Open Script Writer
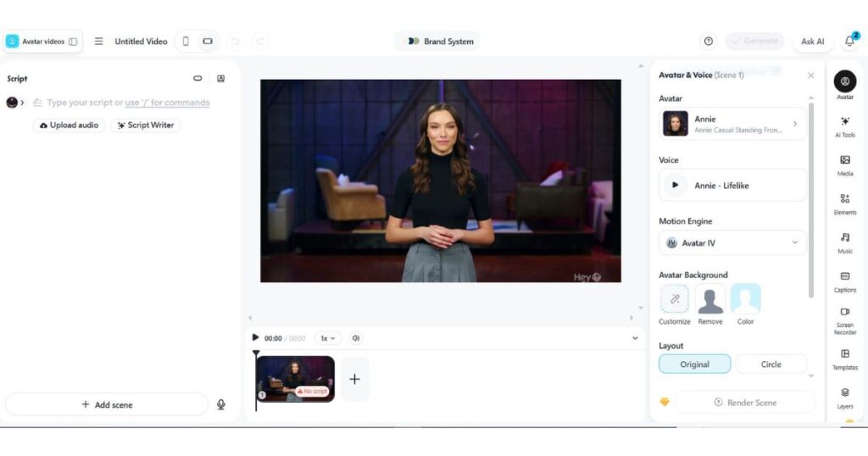This screenshot has height=456, width=868. pyautogui.click(x=146, y=125)
